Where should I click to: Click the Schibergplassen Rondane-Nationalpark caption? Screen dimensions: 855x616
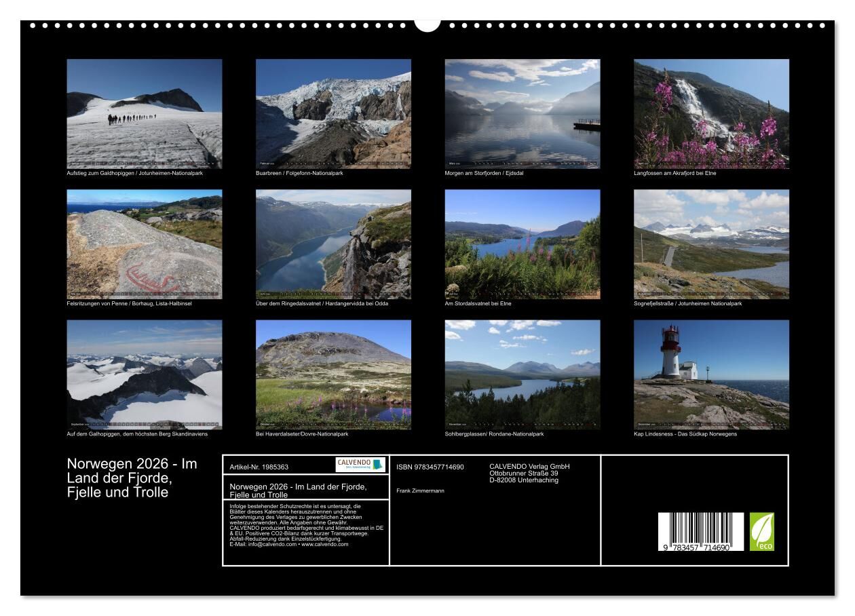tap(494, 434)
